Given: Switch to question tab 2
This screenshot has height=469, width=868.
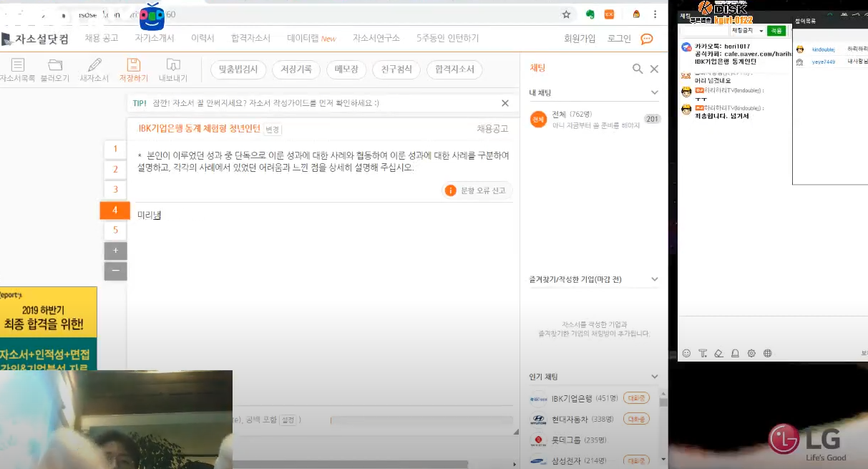Looking at the screenshot, I should tap(115, 169).
